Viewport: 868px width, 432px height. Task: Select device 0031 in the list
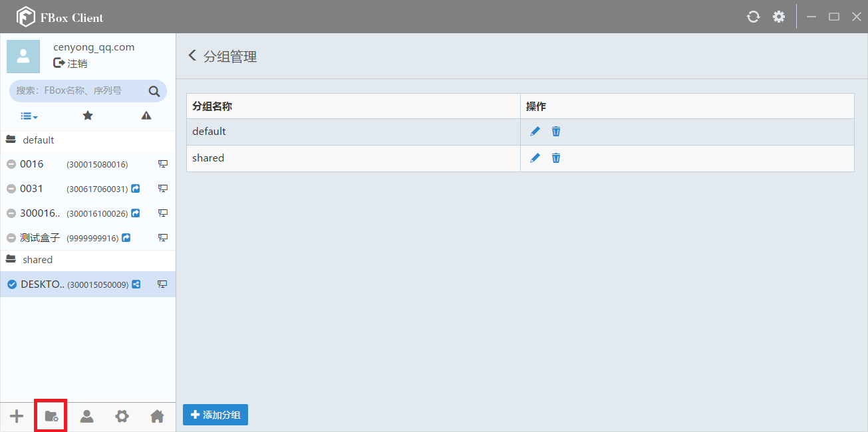click(x=88, y=189)
